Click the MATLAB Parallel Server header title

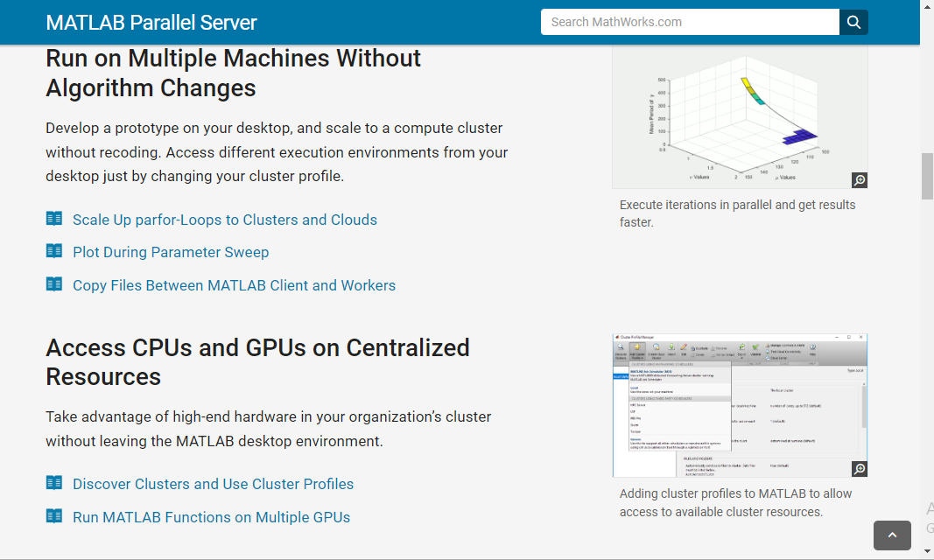[x=151, y=23]
